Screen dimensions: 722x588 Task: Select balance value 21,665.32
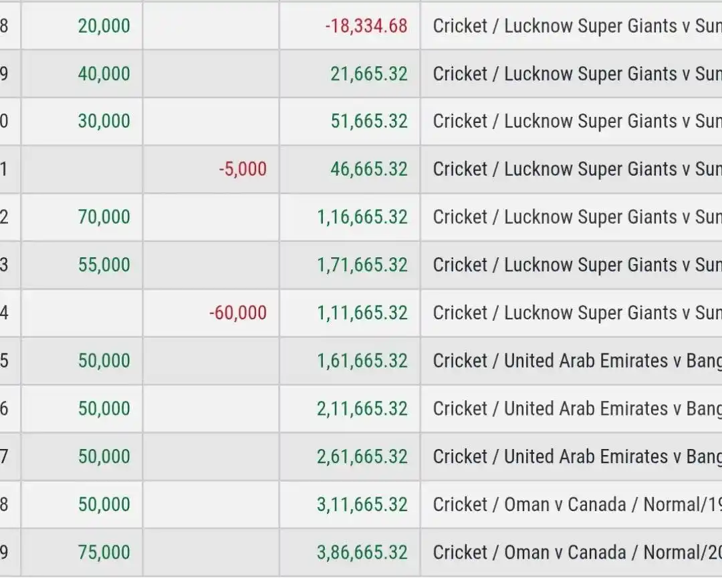tap(368, 73)
